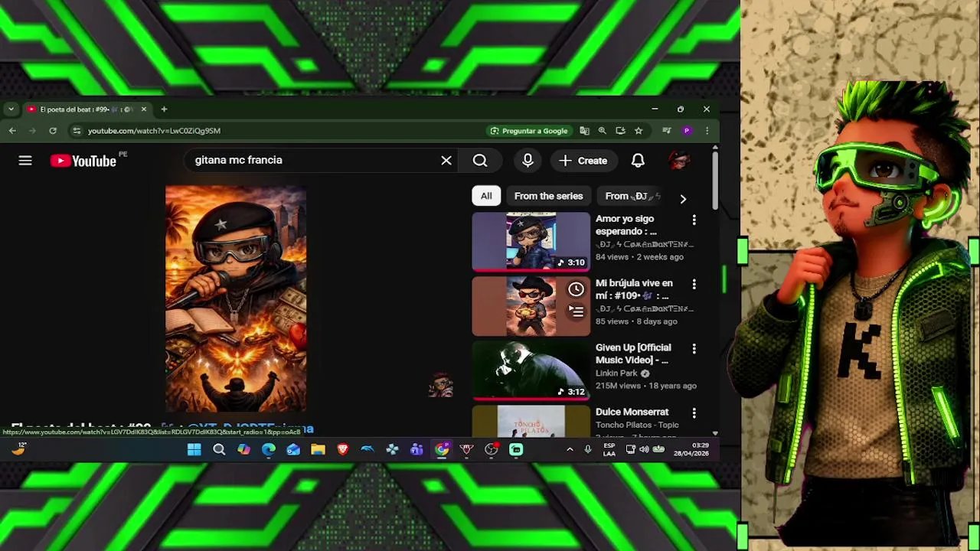The image size is (980, 551).
Task: Select the From the series chip
Action: tap(548, 196)
